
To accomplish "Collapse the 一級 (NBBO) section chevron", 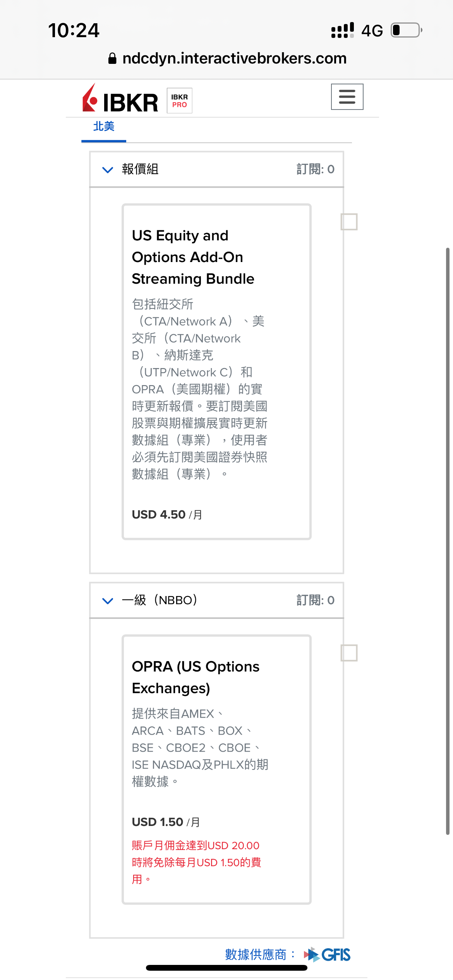I will [107, 601].
